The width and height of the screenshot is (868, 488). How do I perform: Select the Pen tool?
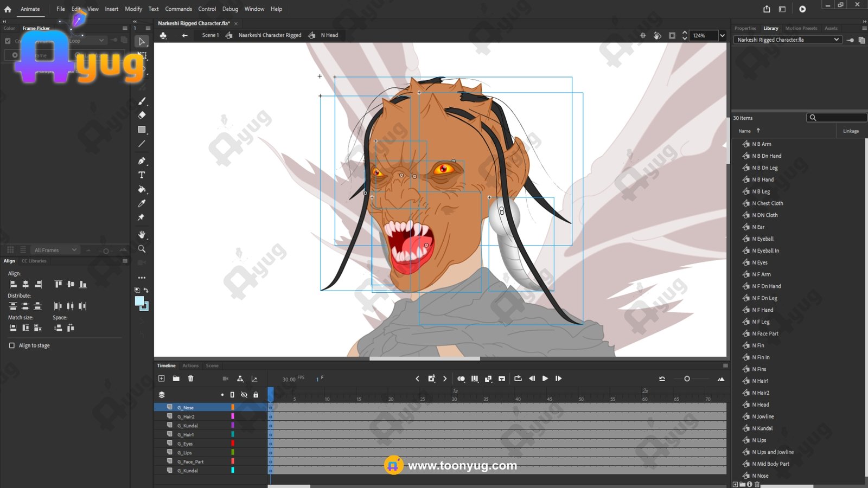click(x=142, y=160)
